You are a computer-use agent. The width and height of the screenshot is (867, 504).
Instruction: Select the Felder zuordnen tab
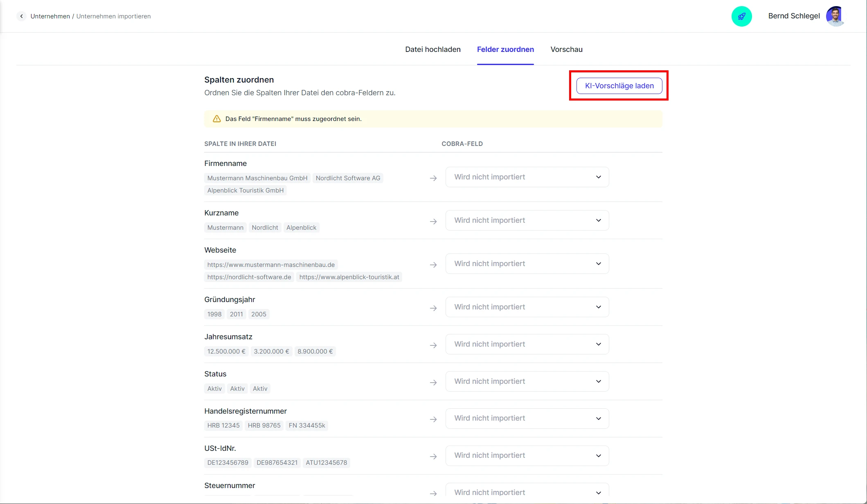(505, 49)
